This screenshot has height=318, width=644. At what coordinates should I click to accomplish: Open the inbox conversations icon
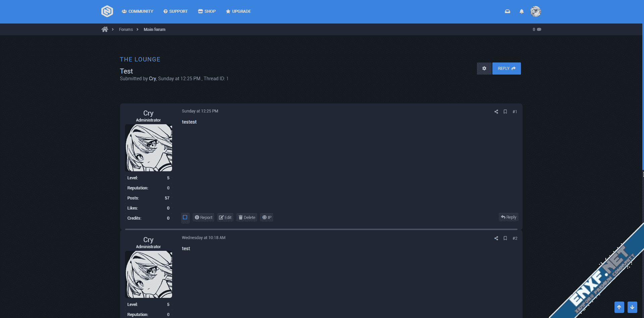507,11
